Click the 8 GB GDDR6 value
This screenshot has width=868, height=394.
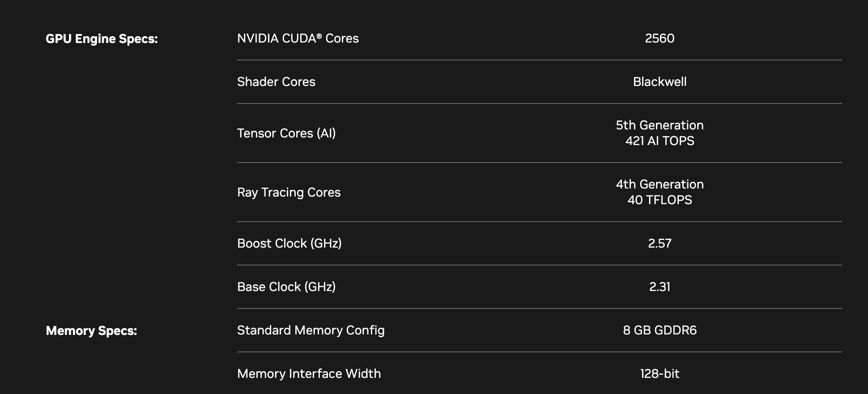[660, 330]
